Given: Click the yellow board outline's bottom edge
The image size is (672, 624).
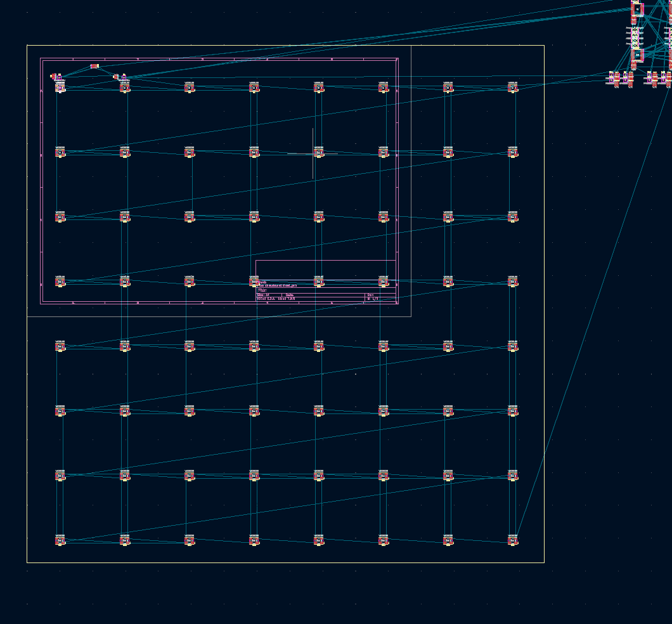Looking at the screenshot, I should (285, 562).
